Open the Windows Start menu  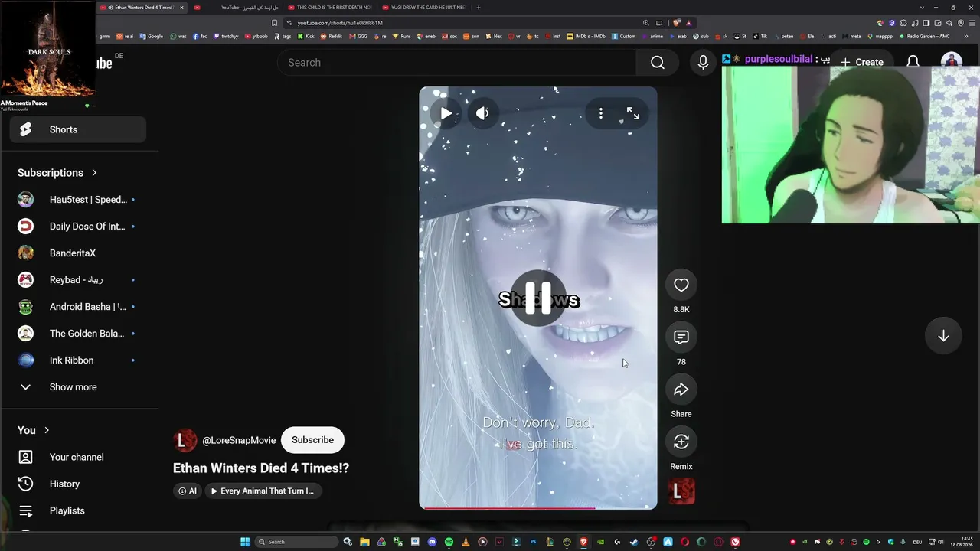coord(245,542)
